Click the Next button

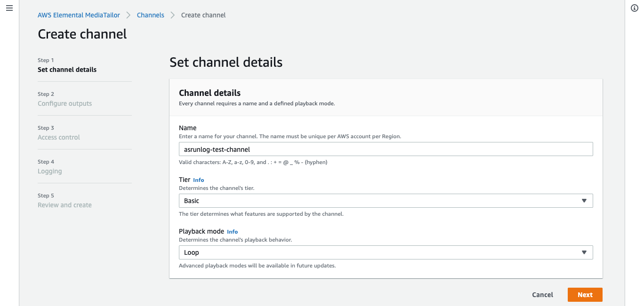tap(585, 295)
